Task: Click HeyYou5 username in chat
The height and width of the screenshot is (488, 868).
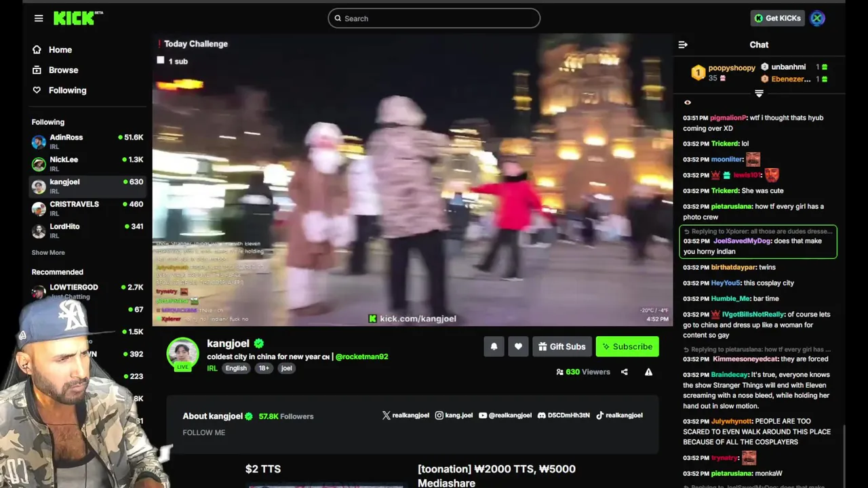Action: pyautogui.click(x=725, y=283)
